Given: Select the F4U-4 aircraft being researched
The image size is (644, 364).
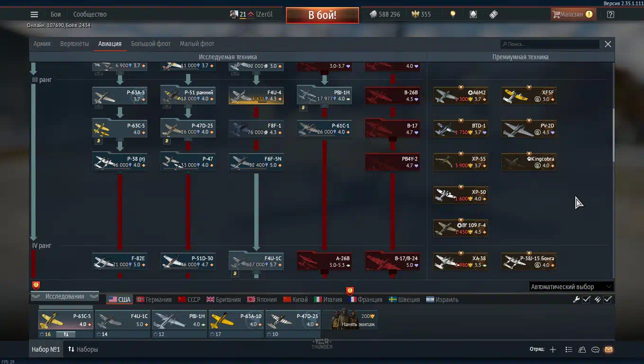Looking at the screenshot, I should pos(256,96).
